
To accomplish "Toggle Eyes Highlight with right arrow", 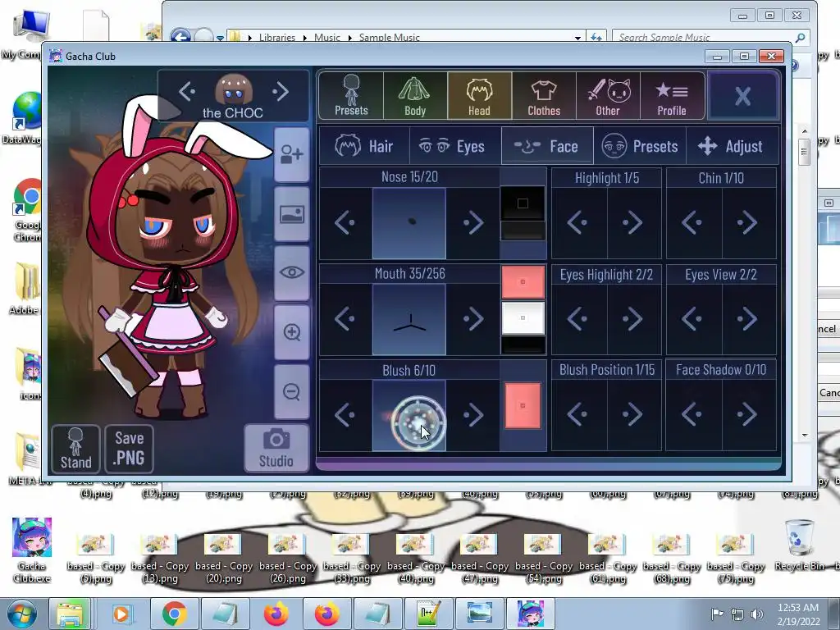I will [x=633, y=319].
